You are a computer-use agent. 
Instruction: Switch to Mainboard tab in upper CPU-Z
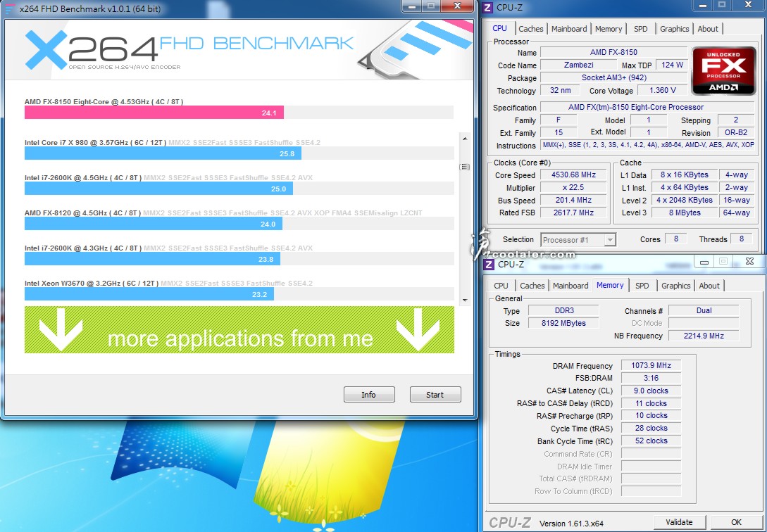coord(569,29)
